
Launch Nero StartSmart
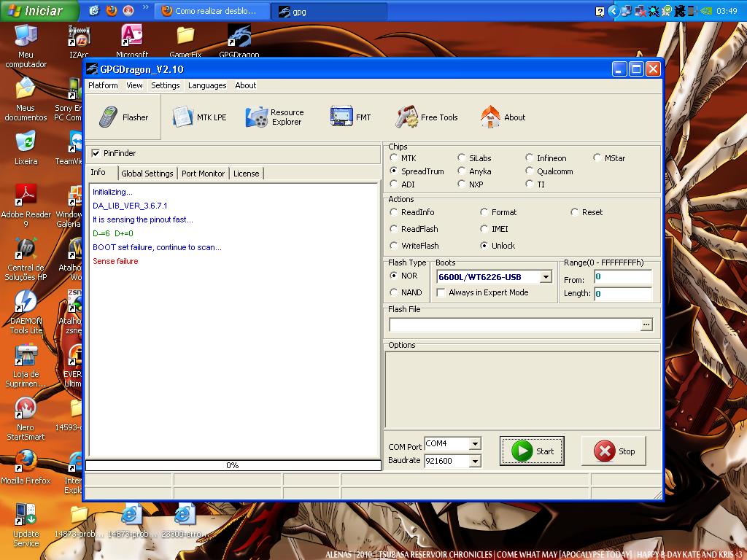[x=26, y=419]
